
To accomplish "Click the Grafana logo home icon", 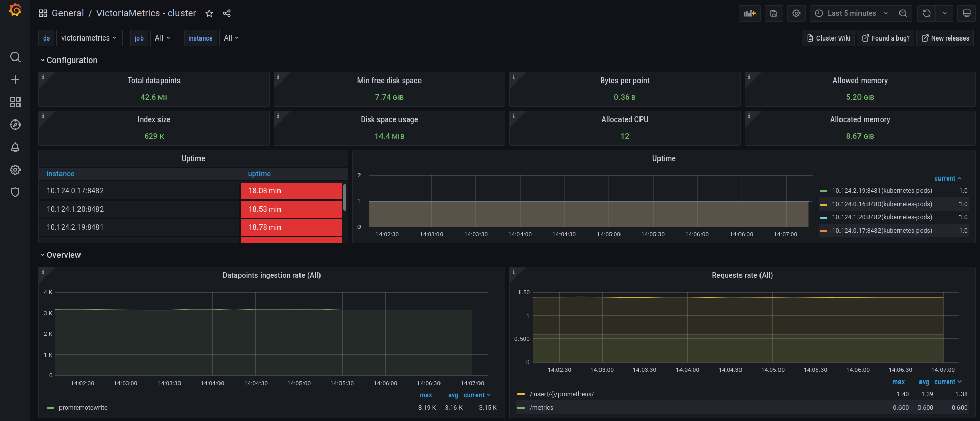I will (15, 10).
